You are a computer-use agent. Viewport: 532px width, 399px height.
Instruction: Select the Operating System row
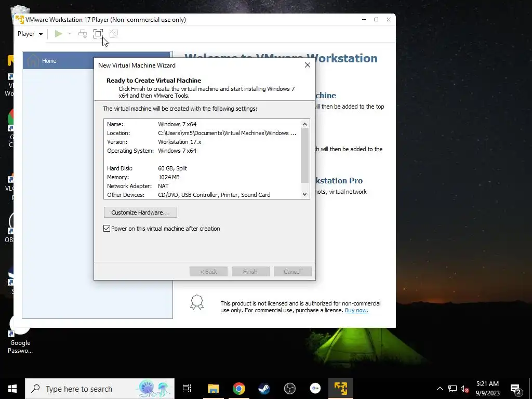pyautogui.click(x=202, y=151)
